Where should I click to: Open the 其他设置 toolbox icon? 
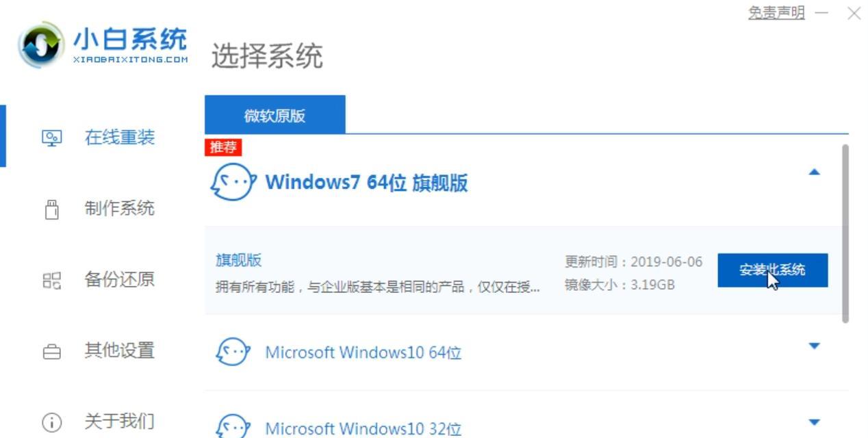point(52,352)
